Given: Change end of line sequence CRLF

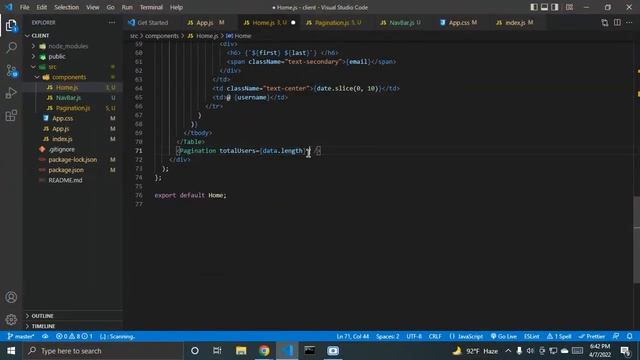Looking at the screenshot, I should coord(435,336).
